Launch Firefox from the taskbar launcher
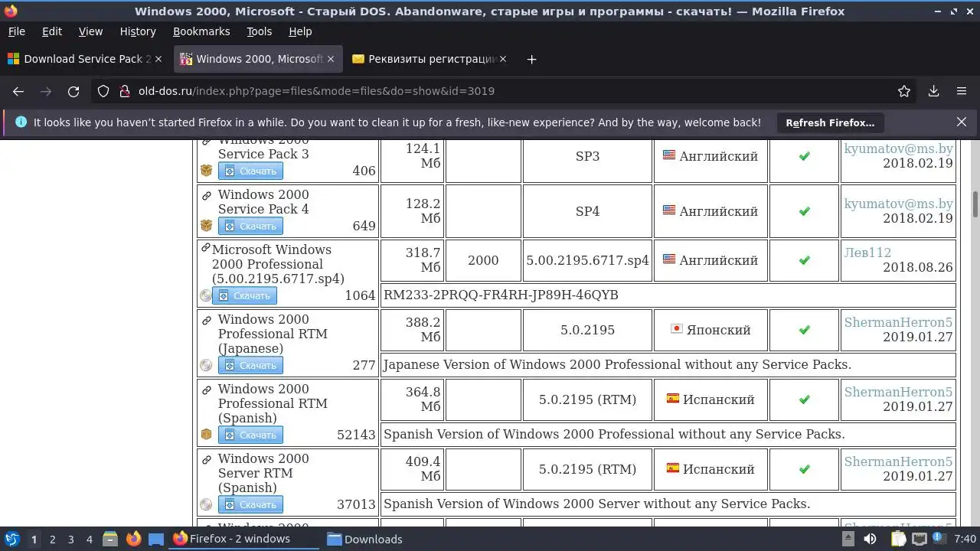The height and width of the screenshot is (551, 980). 133,539
